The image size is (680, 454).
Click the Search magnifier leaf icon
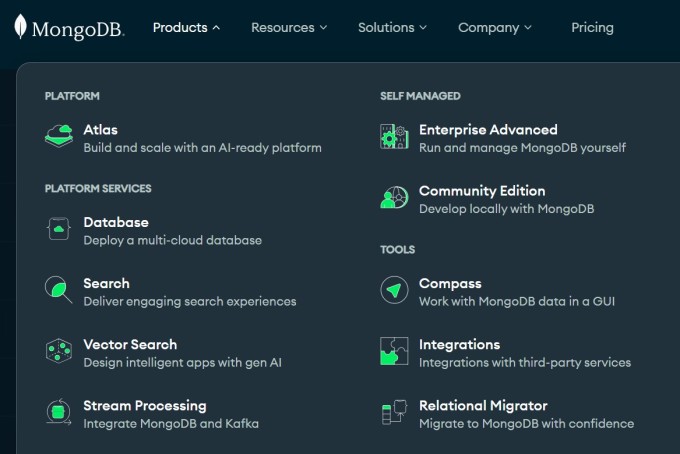click(x=59, y=291)
